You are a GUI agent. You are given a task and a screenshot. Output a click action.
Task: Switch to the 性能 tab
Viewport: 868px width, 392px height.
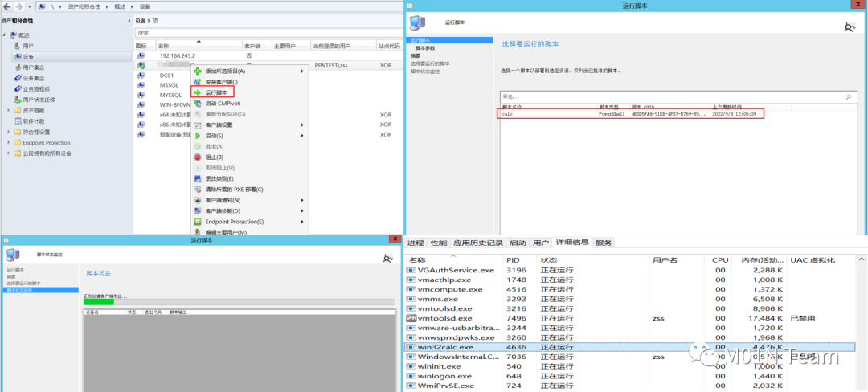tap(439, 243)
